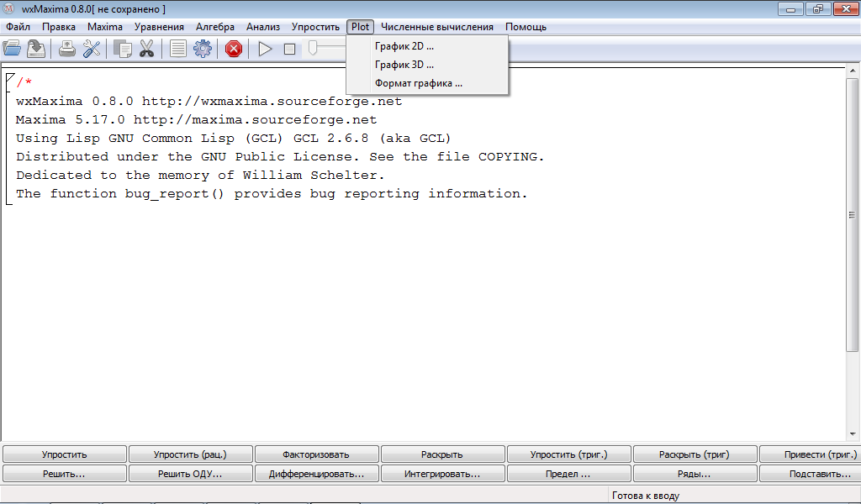Open the Анализ menu
The height and width of the screenshot is (504, 861).
point(263,27)
